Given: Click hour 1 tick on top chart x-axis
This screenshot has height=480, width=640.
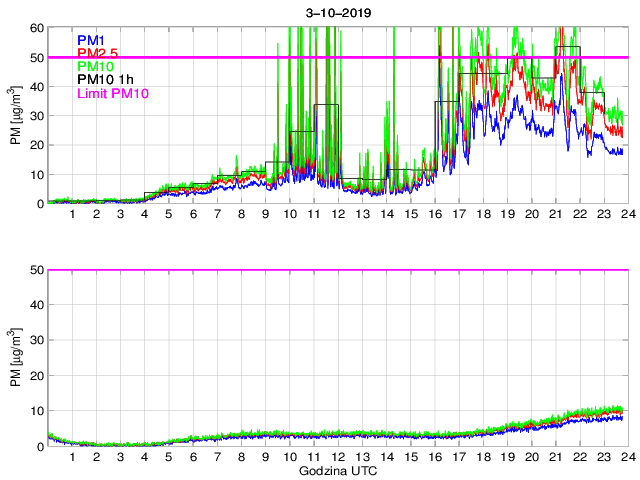Looking at the screenshot, I should [x=72, y=214].
